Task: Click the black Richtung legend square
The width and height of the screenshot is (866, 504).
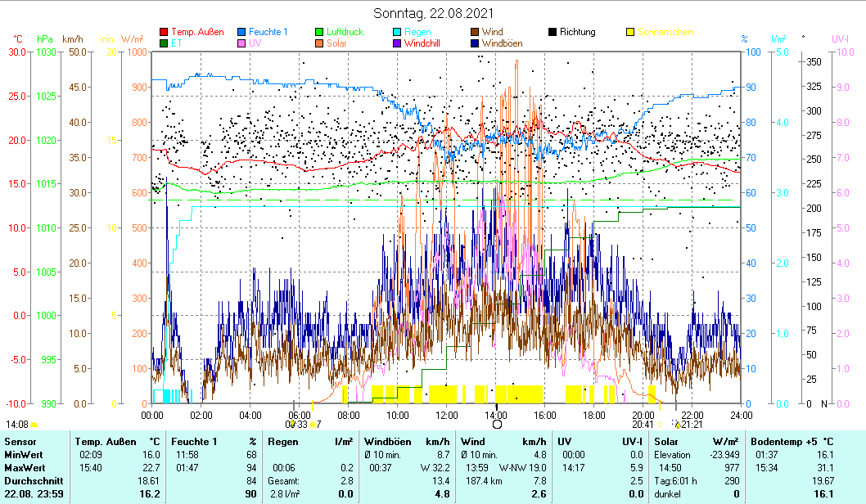Action: pos(553,33)
